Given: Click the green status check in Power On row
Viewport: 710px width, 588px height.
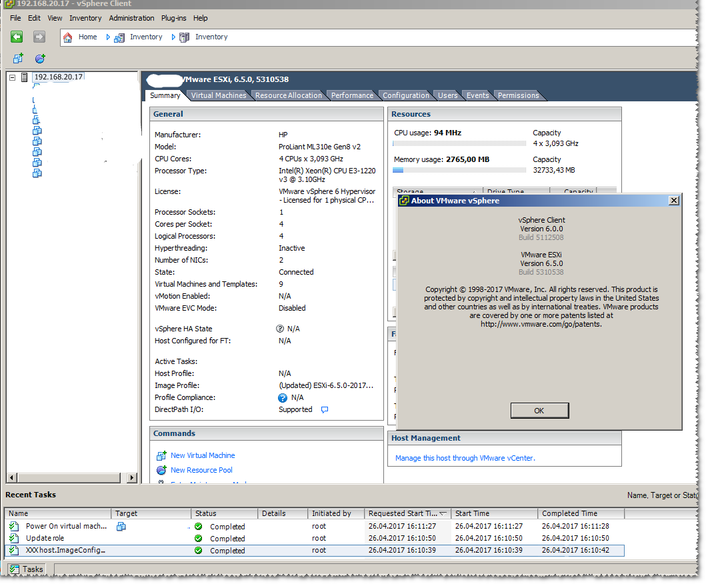Looking at the screenshot, I should (x=198, y=527).
